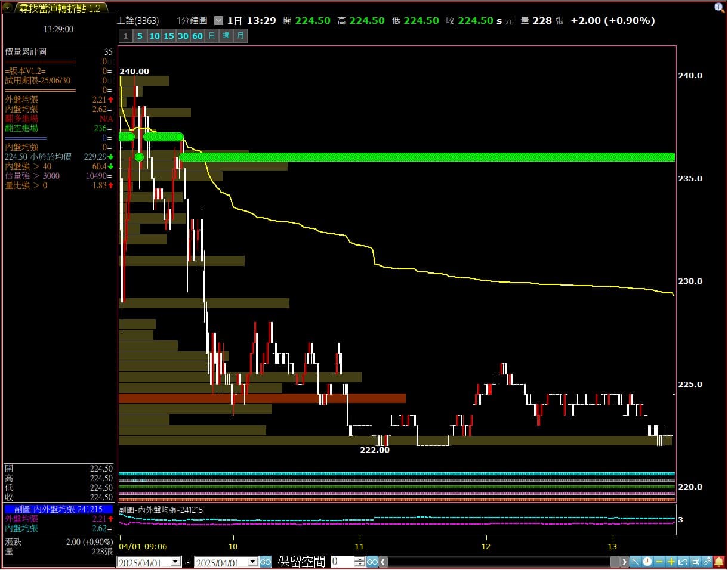
Task: Switch to the 5-minute timeframe
Action: [140, 36]
